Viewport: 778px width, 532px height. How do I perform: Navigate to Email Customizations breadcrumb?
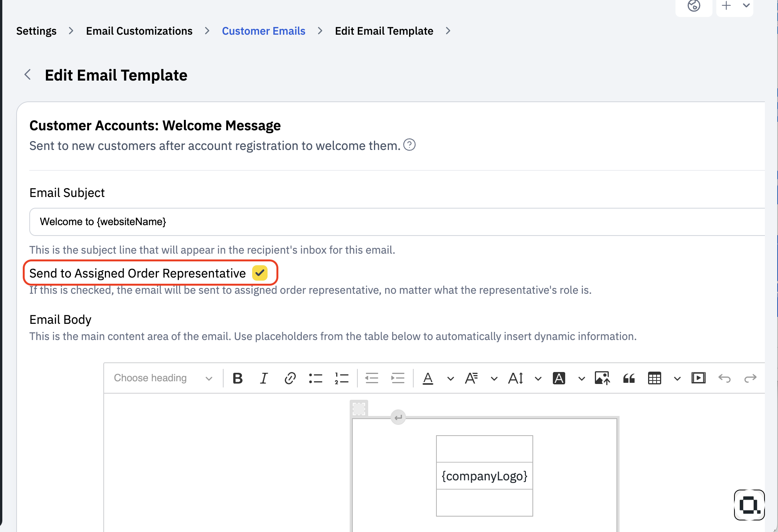139,31
